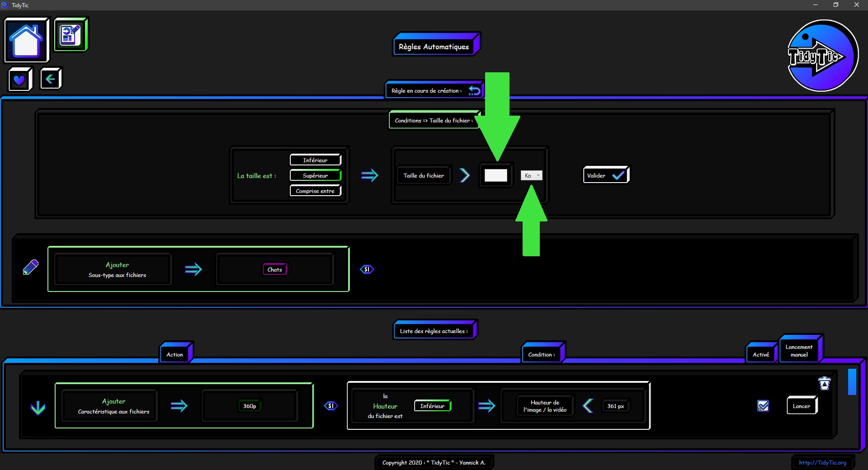Close the TidyTic window
The image size is (868, 470).
click(x=856, y=5)
